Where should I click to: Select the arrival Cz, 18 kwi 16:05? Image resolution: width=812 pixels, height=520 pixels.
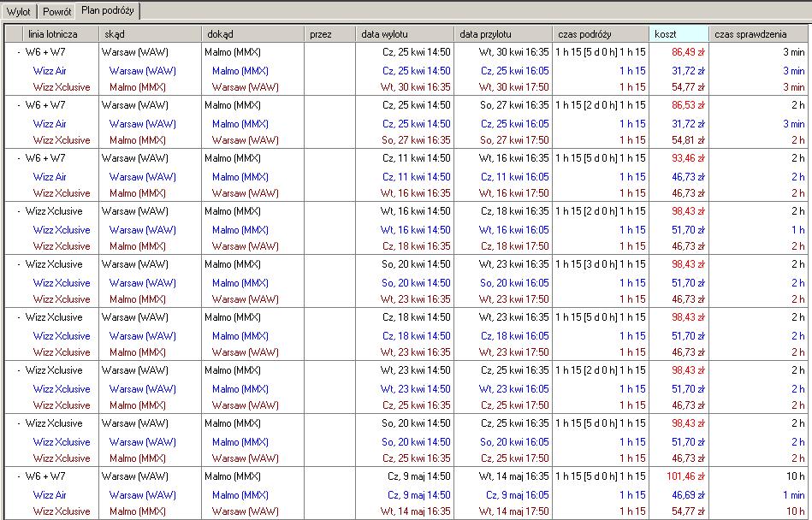click(515, 336)
